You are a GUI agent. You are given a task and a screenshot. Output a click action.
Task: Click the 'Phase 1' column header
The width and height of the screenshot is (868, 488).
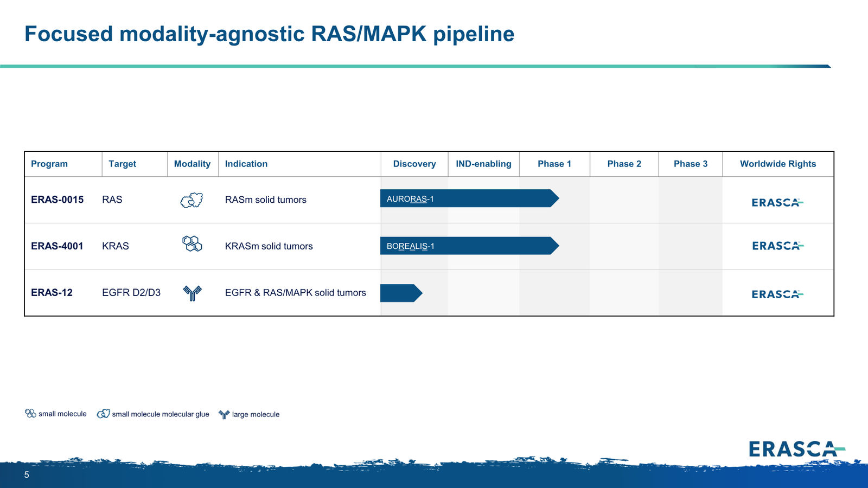point(554,164)
